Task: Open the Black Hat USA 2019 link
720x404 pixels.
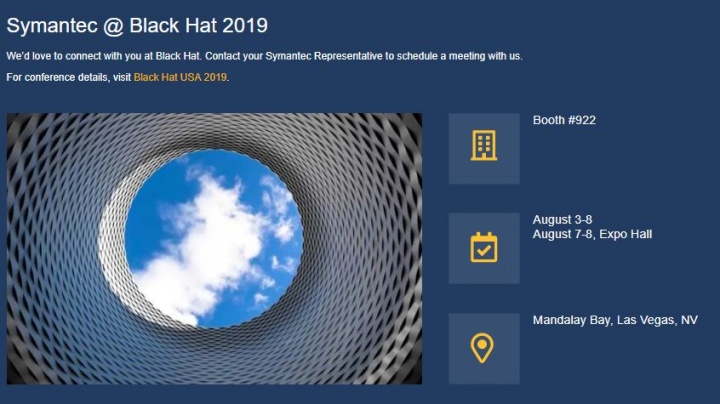Action: pos(180,77)
